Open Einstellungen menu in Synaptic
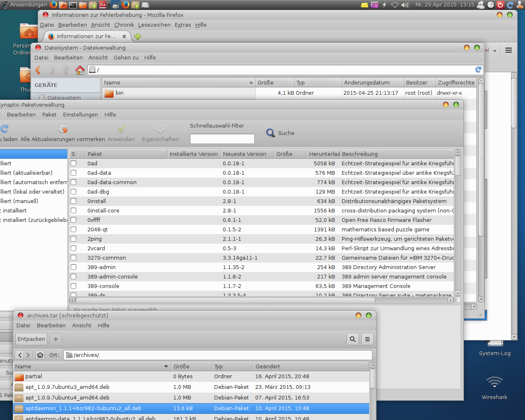Image resolution: width=525 pixels, height=420 pixels. (x=80, y=114)
